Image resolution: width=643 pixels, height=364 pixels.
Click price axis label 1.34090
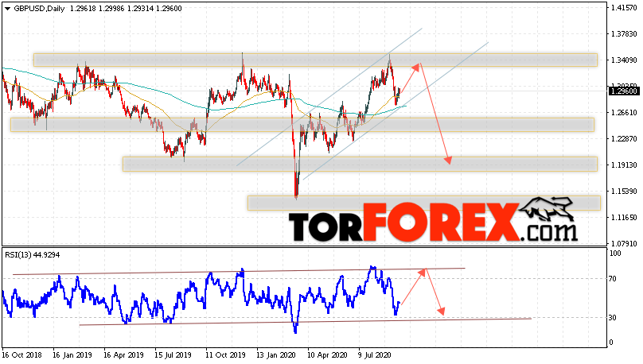(624, 60)
